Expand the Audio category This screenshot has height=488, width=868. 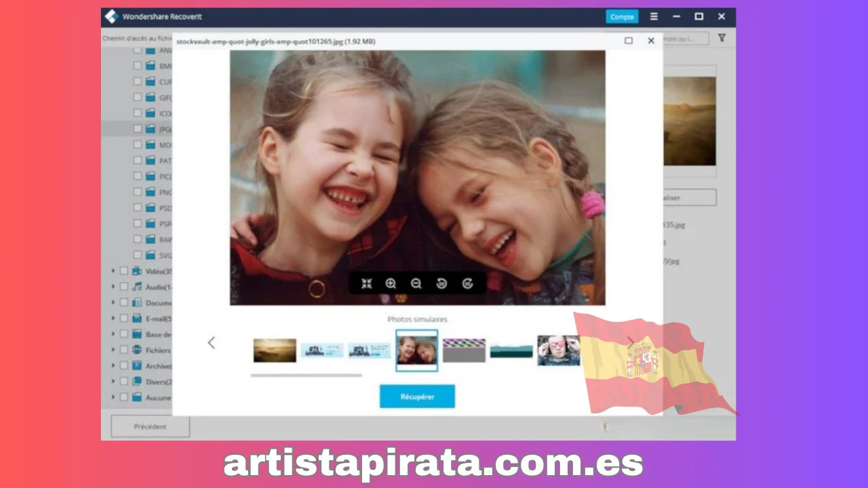tap(113, 287)
